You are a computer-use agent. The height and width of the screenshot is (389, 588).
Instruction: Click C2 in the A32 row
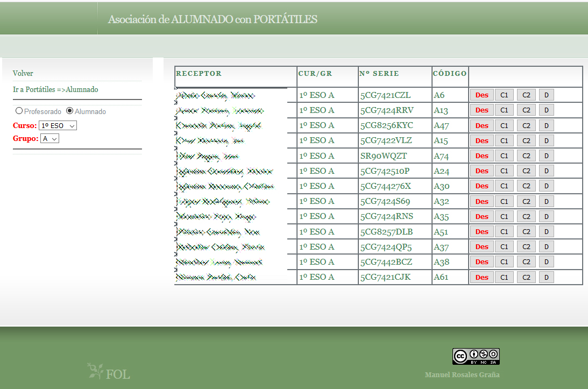tap(526, 201)
